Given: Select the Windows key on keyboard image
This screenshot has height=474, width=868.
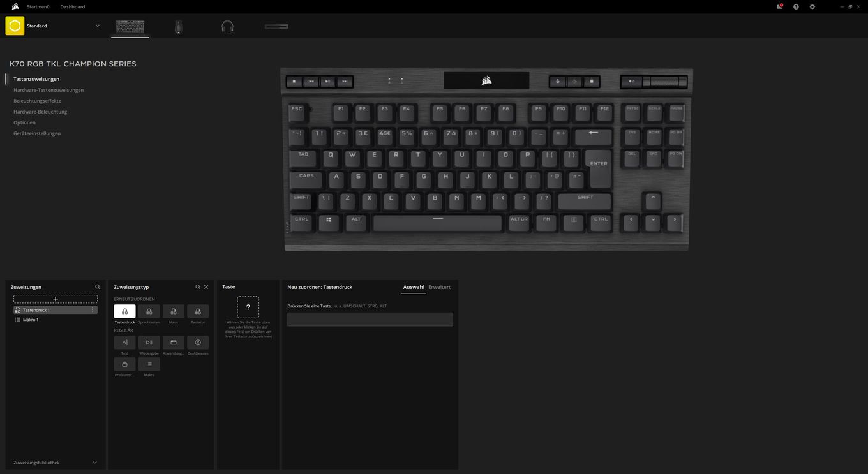Looking at the screenshot, I should point(329,223).
